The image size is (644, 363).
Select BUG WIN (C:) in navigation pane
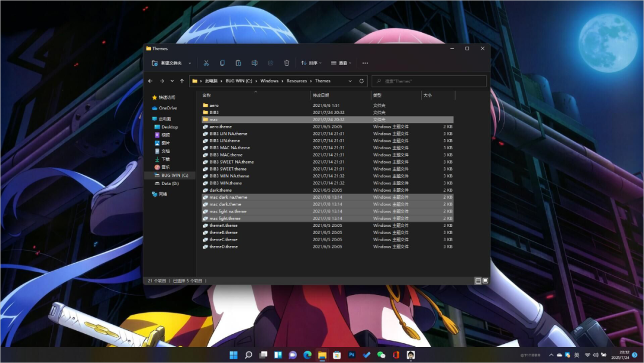tap(174, 176)
